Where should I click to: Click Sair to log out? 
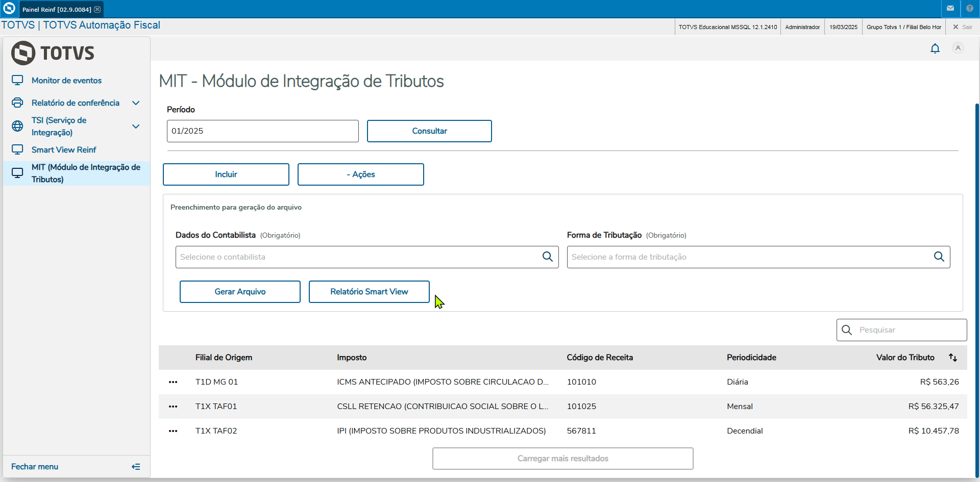tap(963, 27)
